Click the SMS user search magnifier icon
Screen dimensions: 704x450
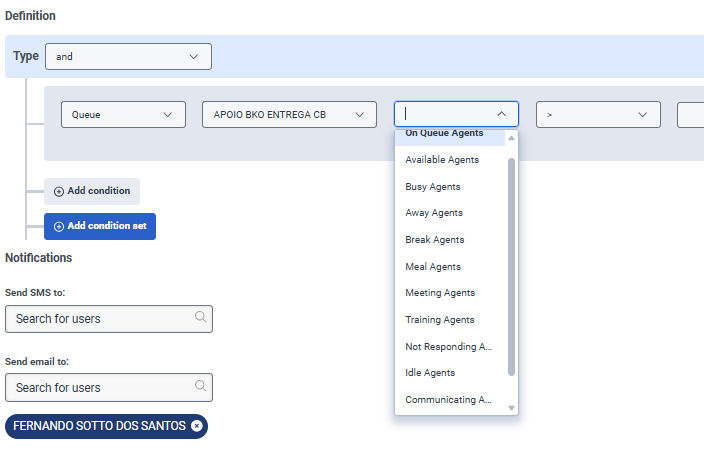click(x=201, y=318)
